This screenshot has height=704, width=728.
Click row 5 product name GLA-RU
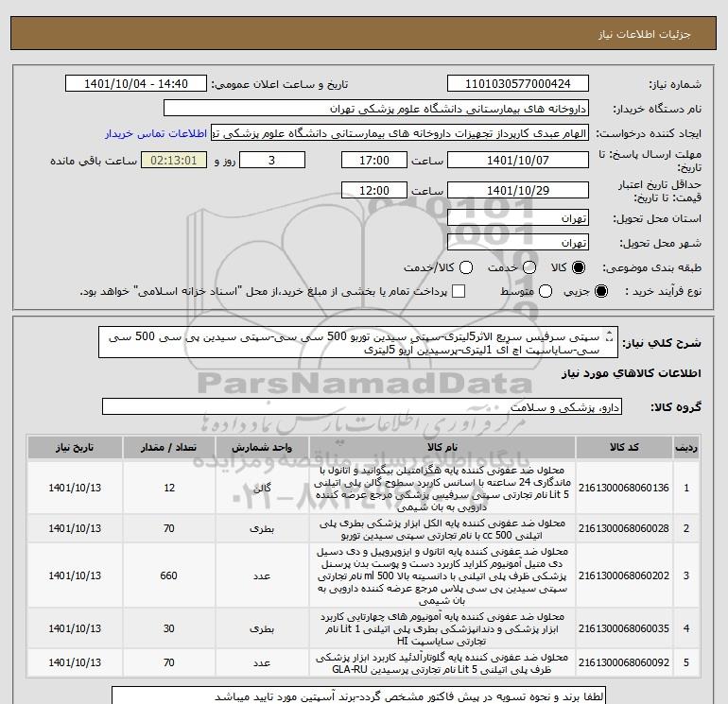[x=442, y=663]
